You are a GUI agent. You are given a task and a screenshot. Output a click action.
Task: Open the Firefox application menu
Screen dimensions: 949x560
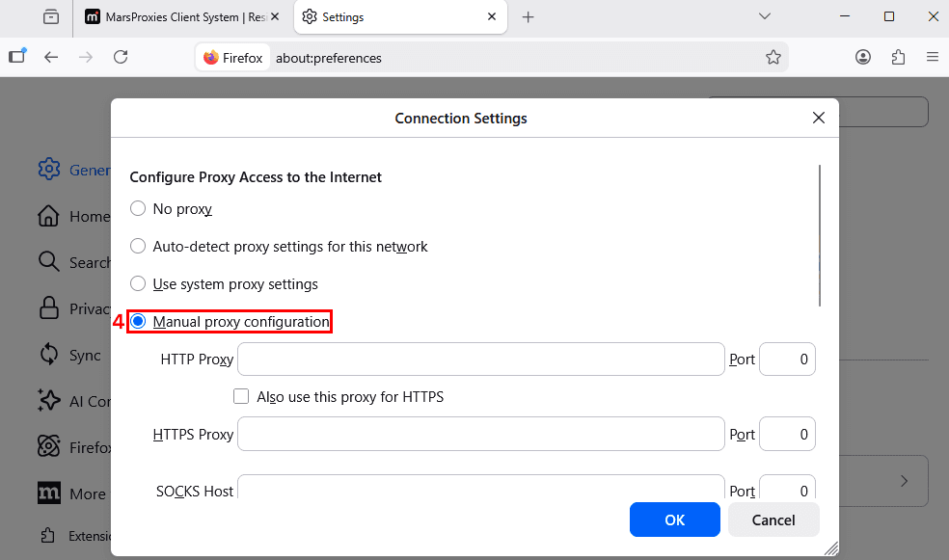932,57
